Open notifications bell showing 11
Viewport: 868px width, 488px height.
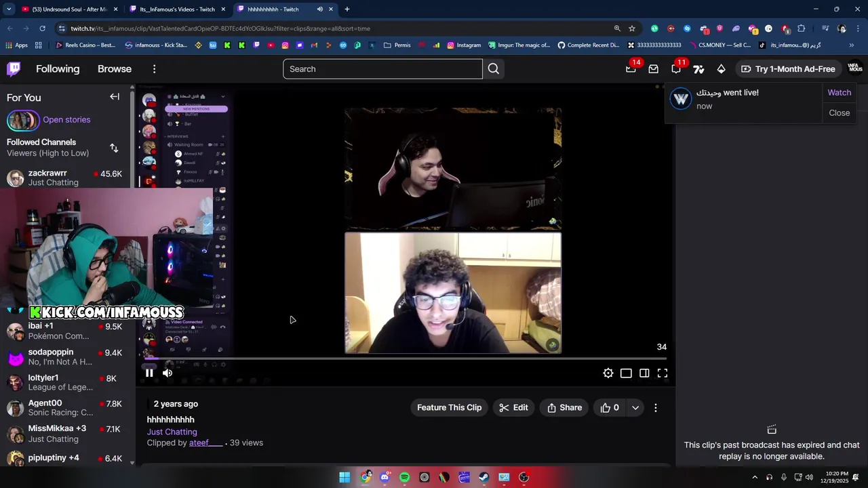pyautogui.click(x=676, y=68)
